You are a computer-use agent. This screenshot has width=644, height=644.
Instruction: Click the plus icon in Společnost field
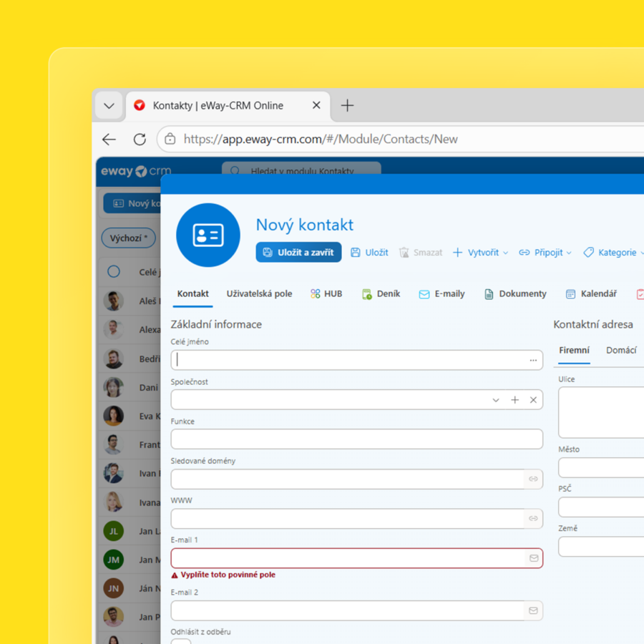[514, 400]
